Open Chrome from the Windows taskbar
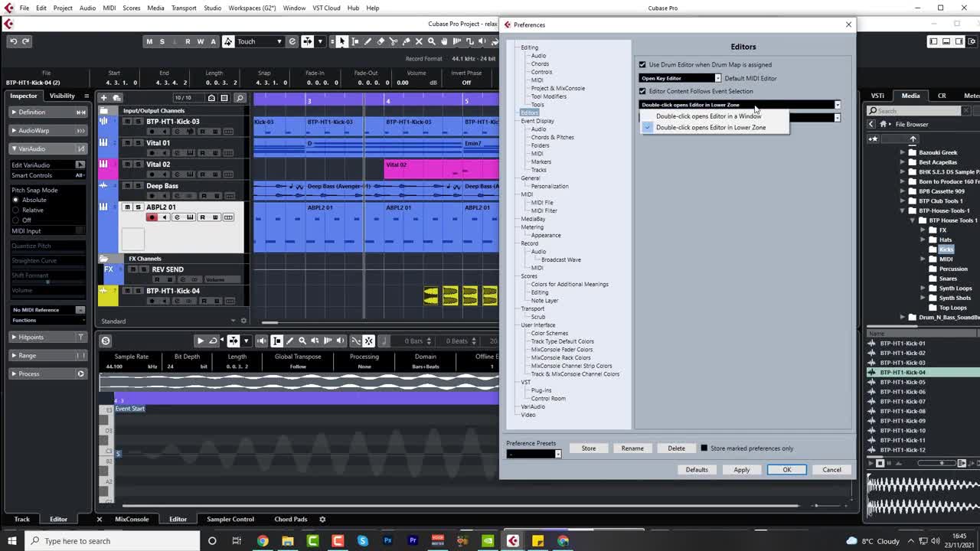The image size is (980, 551). coord(263,540)
